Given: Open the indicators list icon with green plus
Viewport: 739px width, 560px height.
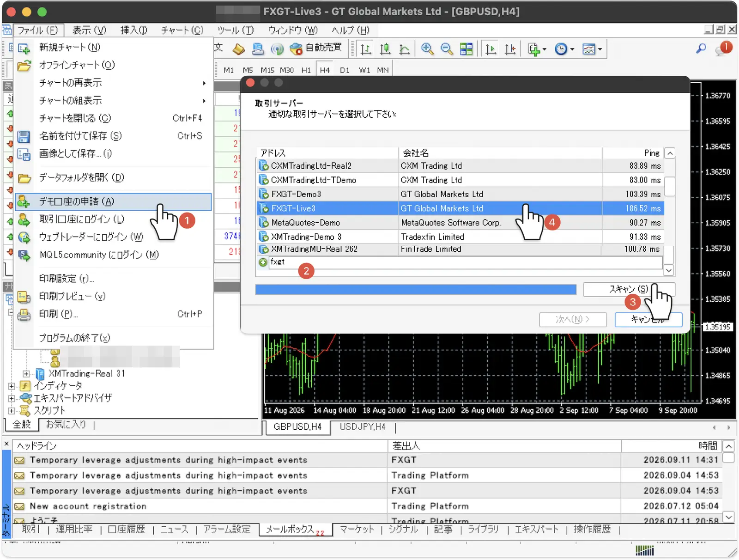Looking at the screenshot, I should [533, 49].
